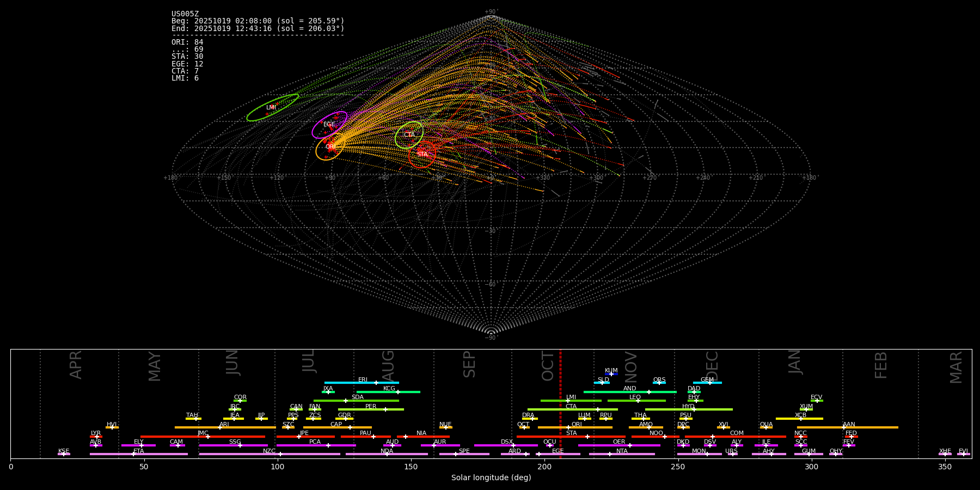Select the NZC shower bar in timeline

[269, 454]
